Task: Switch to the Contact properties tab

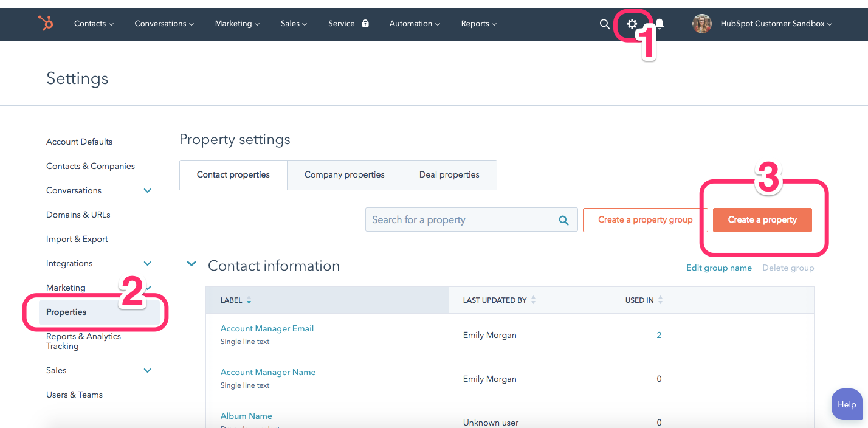Action: [233, 174]
